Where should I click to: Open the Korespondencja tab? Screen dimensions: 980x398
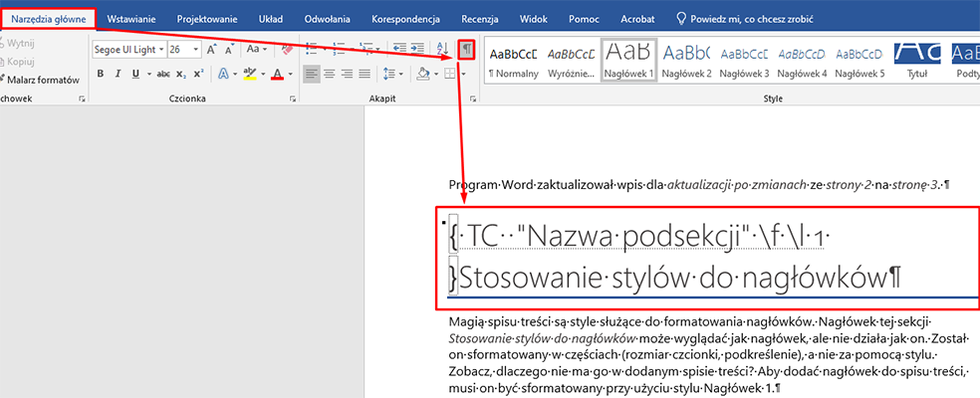[x=405, y=19]
